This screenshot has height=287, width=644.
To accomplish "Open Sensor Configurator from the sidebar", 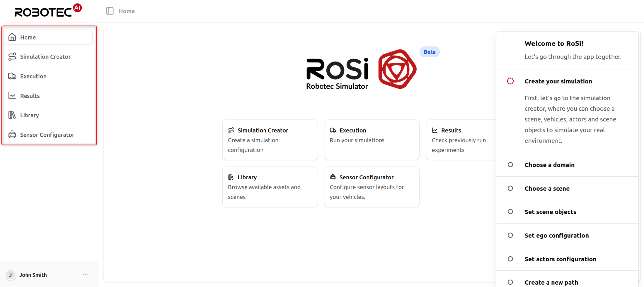I will (48, 135).
